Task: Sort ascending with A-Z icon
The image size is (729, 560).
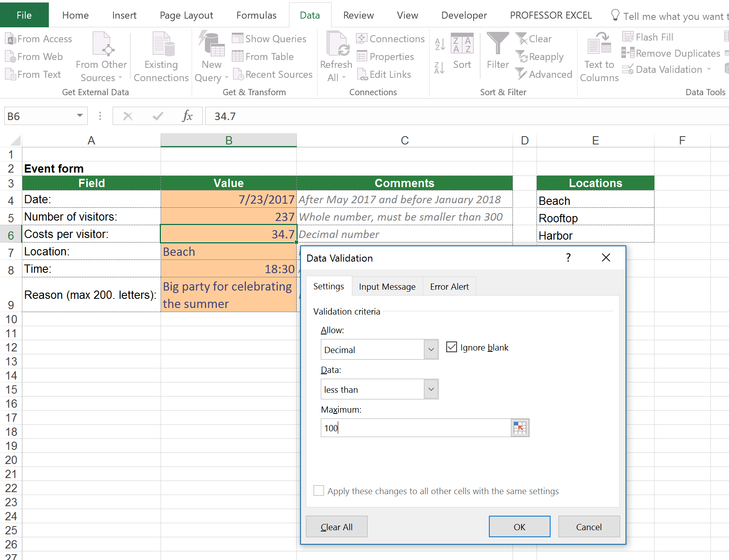Action: point(440,43)
